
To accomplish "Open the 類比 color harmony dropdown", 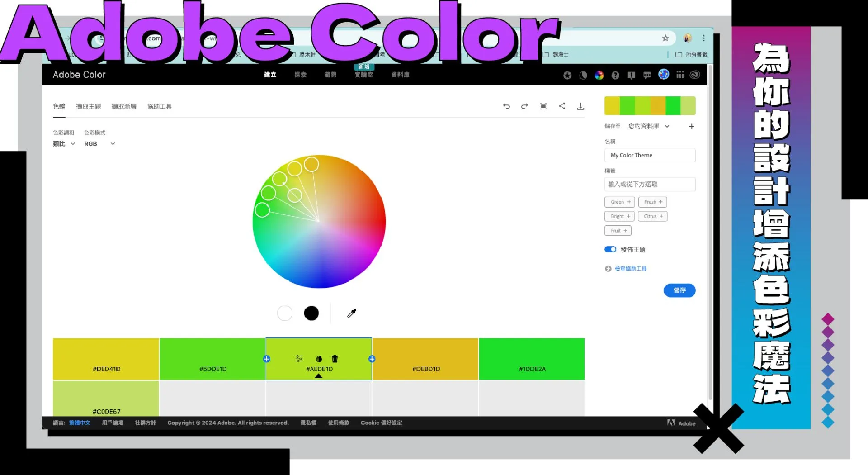I will pyautogui.click(x=64, y=144).
